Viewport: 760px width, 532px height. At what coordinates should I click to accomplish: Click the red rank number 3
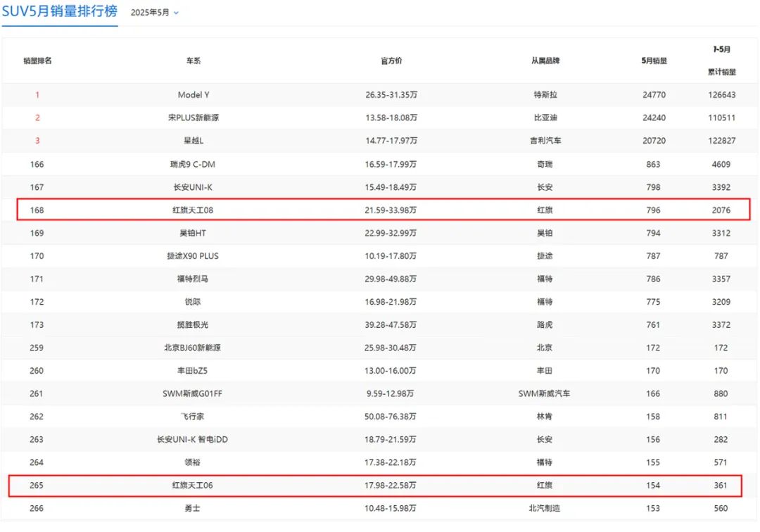37,141
